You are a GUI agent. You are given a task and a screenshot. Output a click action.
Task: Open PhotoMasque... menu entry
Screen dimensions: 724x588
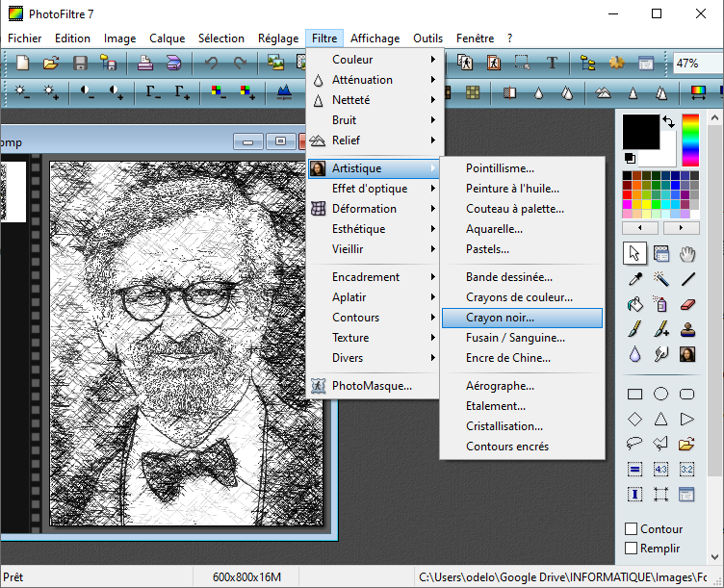click(x=374, y=386)
